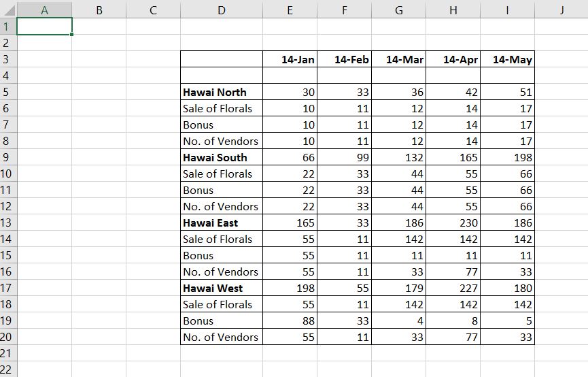Select column F header

coord(344,10)
